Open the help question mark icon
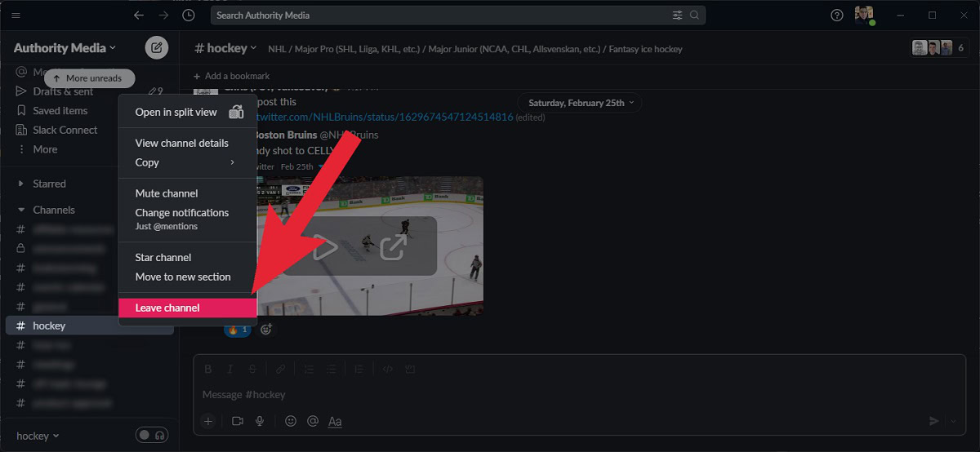The height and width of the screenshot is (452, 980). 836,16
